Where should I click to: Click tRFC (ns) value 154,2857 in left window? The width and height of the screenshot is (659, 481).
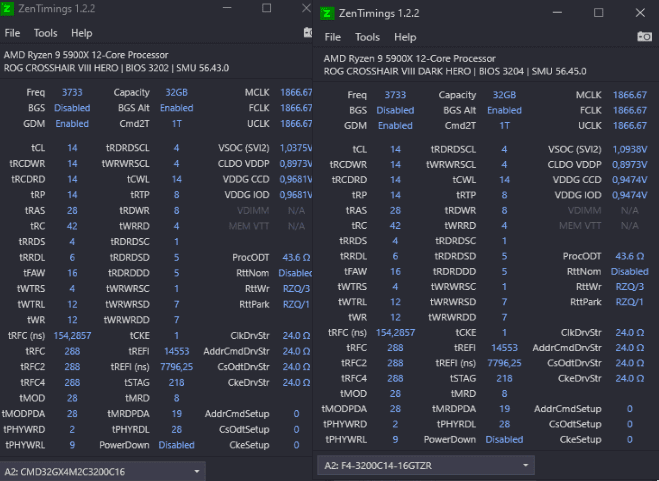coord(72,336)
